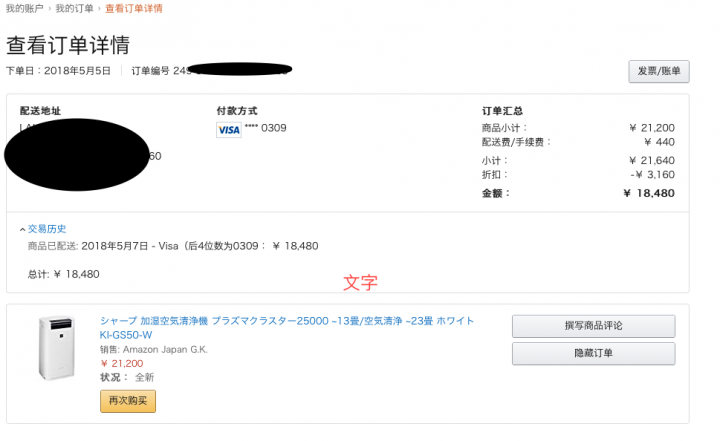
Task: Collapse the 交易历史 transaction history section
Action: click(x=47, y=229)
